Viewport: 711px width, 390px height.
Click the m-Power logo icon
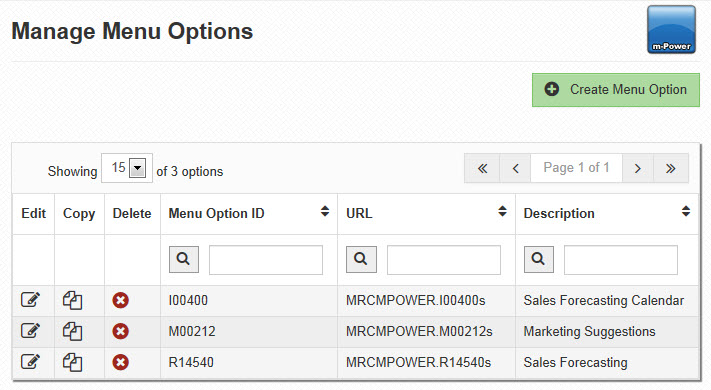pos(671,29)
